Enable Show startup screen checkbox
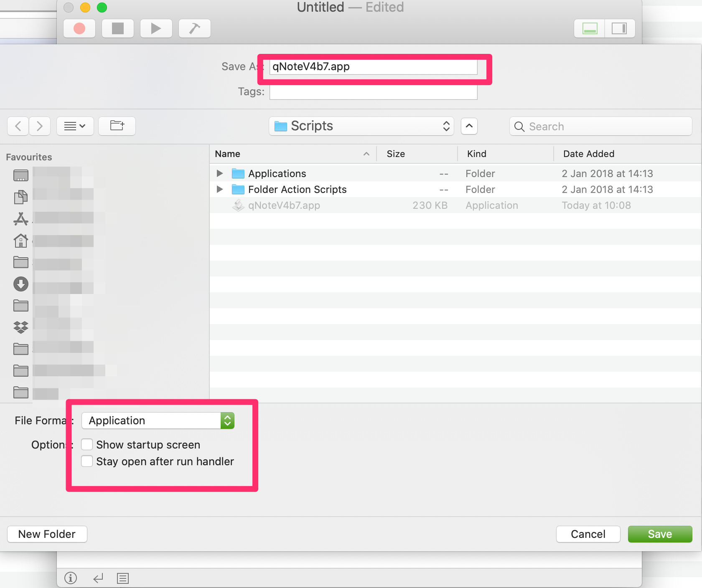 point(87,444)
